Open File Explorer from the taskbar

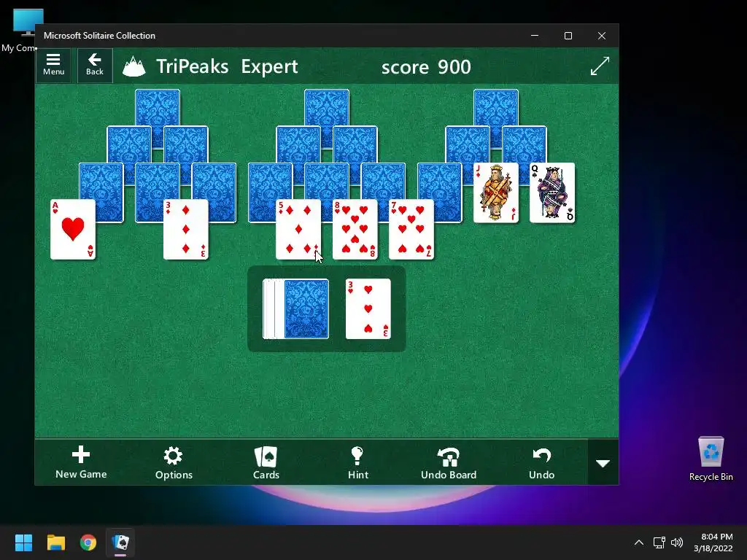click(x=55, y=542)
